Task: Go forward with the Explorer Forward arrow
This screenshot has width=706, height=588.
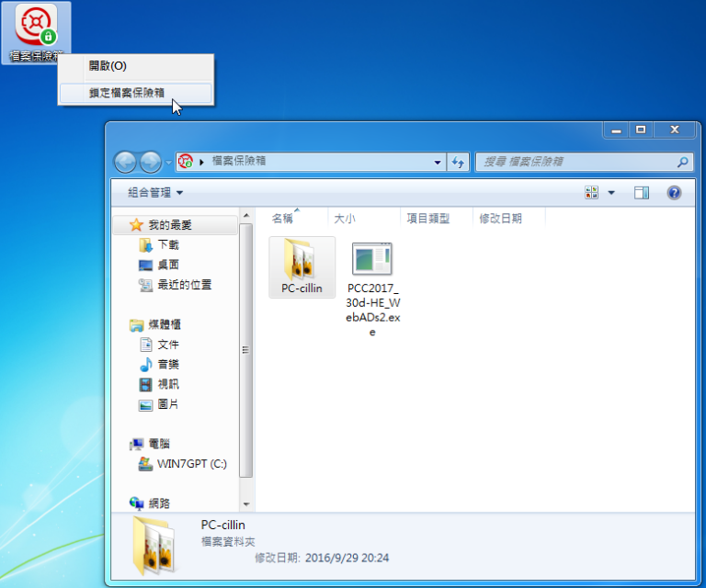Action: click(x=151, y=162)
